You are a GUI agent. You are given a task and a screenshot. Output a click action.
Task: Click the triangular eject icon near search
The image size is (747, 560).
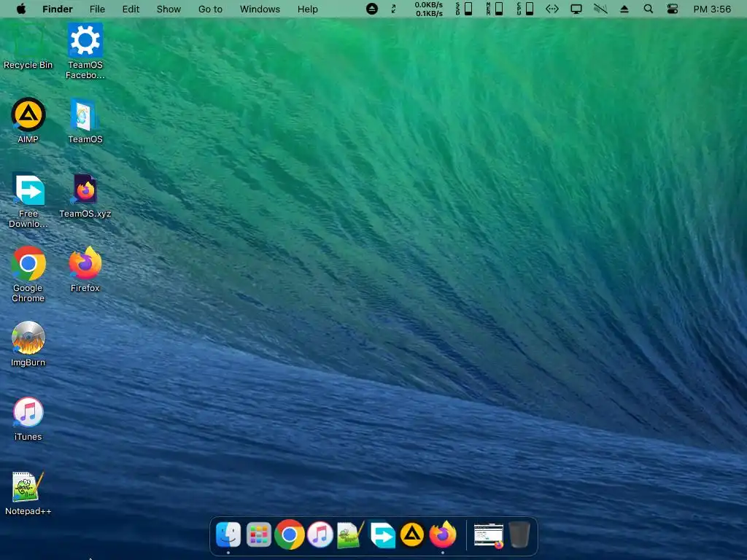[x=624, y=9]
